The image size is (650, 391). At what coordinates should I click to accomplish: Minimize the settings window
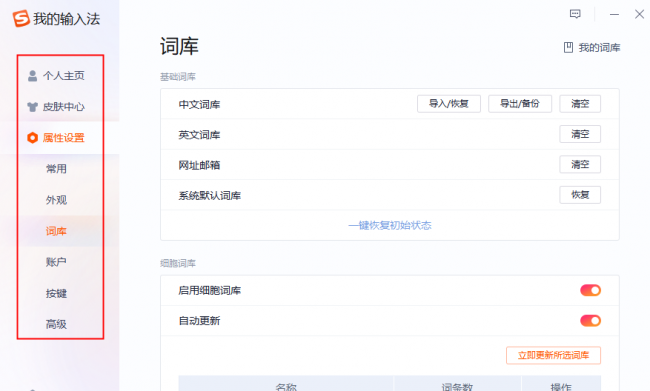614,15
